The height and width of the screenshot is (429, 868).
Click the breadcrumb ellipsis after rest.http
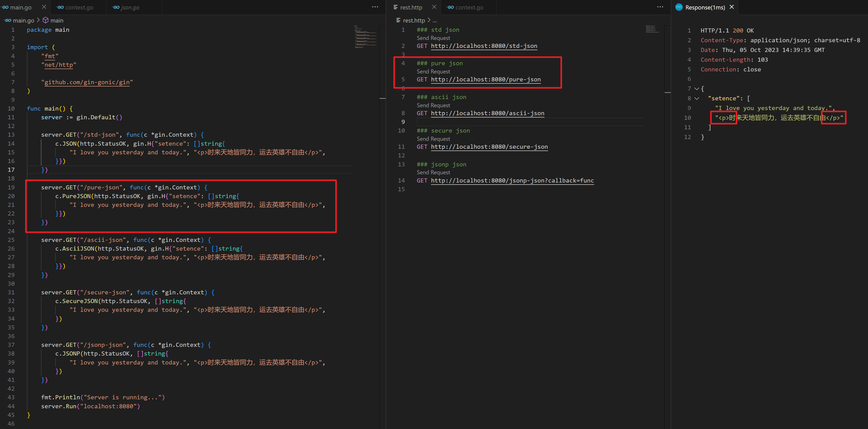435,20
